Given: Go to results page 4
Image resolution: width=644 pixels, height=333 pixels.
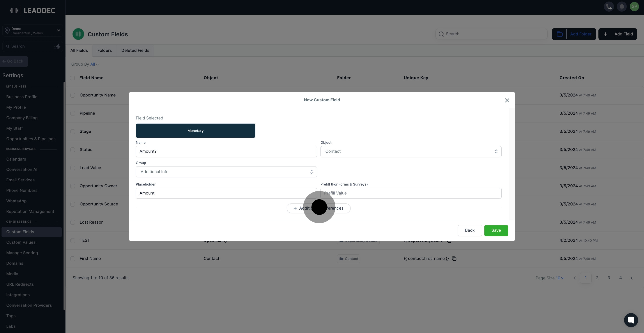Looking at the screenshot, I should (620, 278).
